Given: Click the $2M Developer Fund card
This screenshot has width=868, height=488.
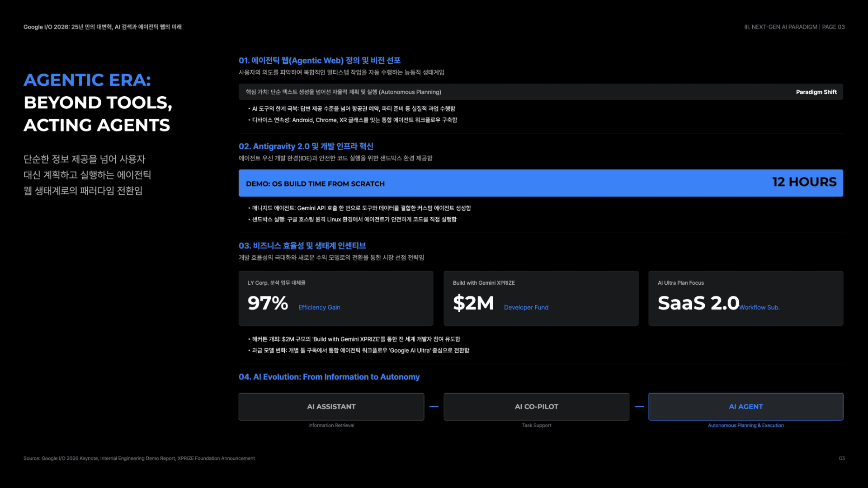Looking at the screenshot, I should click(541, 298).
